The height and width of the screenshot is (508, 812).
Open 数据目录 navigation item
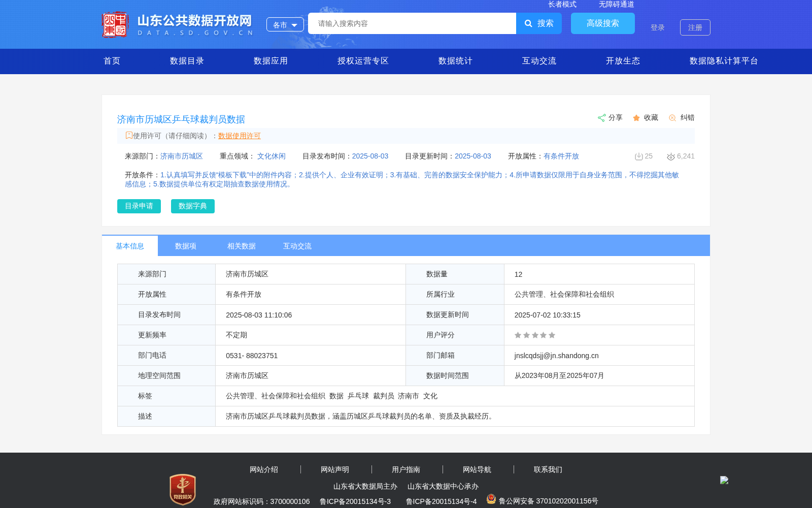point(187,61)
